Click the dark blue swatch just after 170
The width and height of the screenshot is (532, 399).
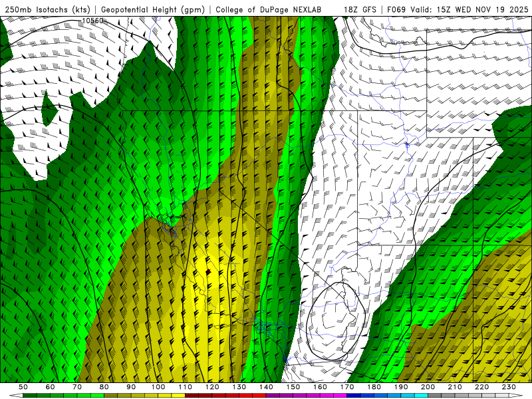(354, 396)
